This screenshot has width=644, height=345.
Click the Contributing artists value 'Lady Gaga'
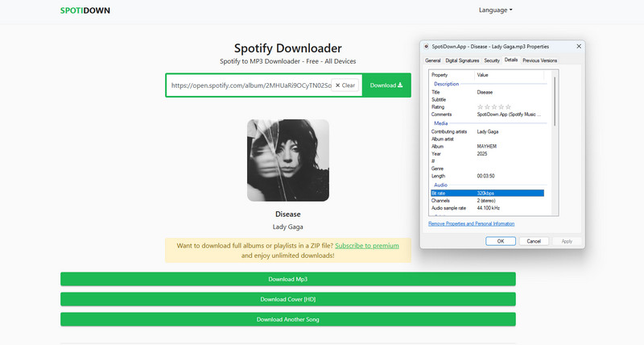point(488,131)
